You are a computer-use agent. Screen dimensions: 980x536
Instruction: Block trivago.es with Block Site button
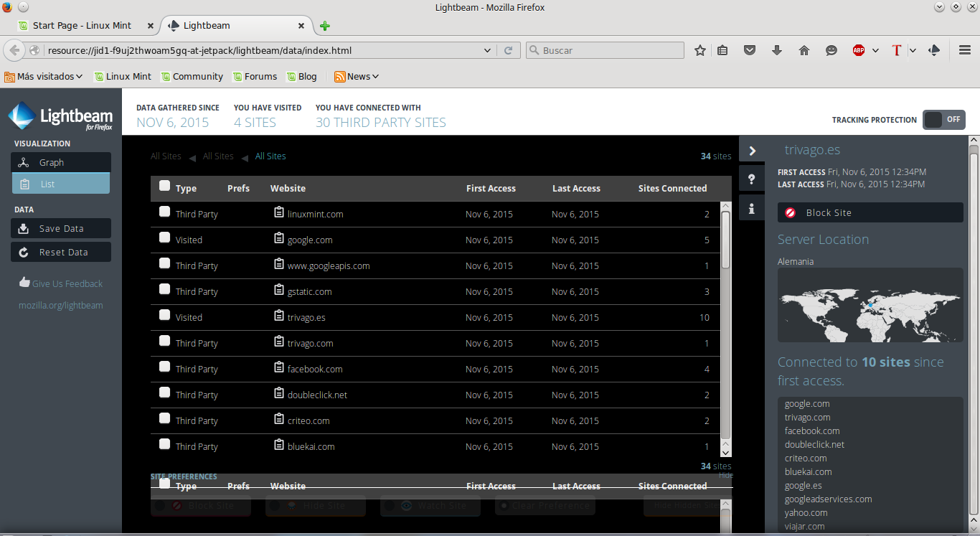point(870,212)
